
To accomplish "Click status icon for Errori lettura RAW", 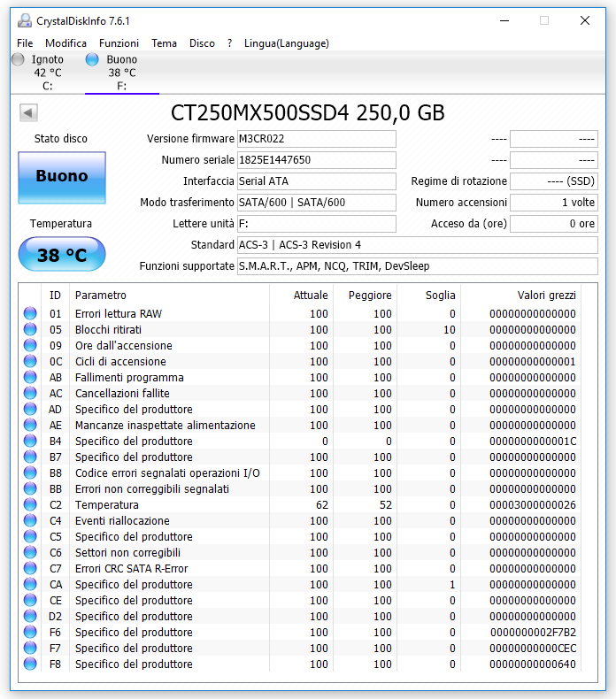I will click(x=30, y=313).
